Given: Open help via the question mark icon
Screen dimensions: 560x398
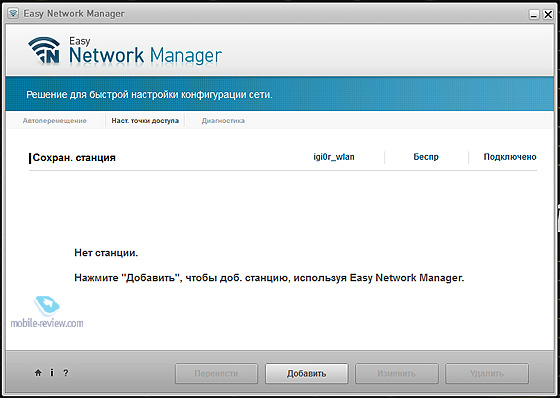Looking at the screenshot, I should 66,373.
